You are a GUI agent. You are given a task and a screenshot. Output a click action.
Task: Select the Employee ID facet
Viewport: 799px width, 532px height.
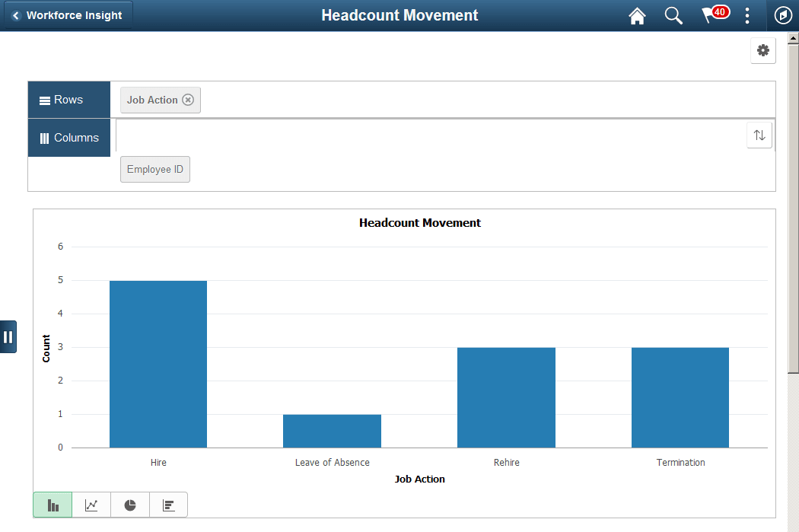click(154, 169)
